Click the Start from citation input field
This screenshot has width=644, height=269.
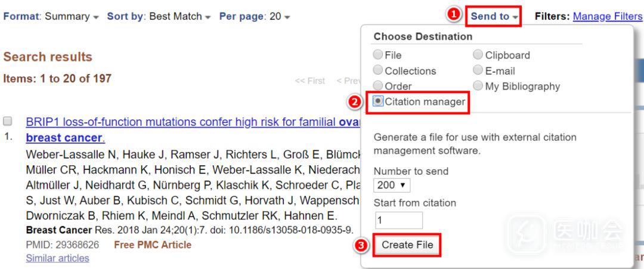pos(398,220)
